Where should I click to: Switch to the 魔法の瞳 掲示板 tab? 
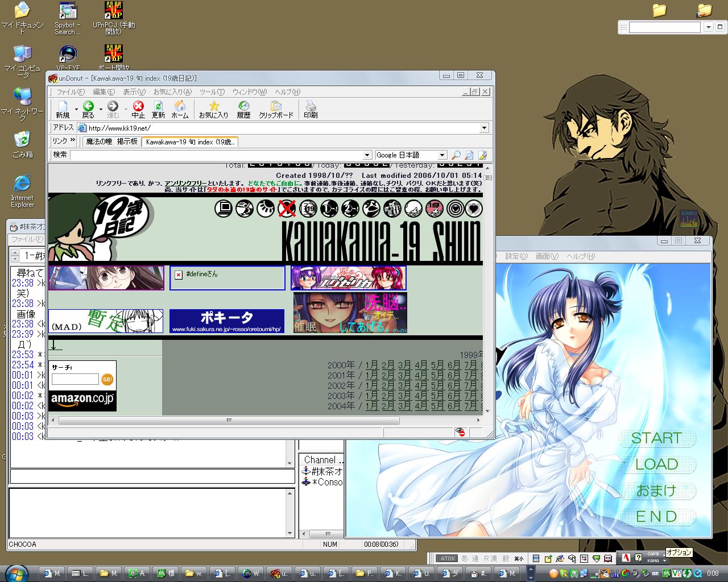pos(112,142)
